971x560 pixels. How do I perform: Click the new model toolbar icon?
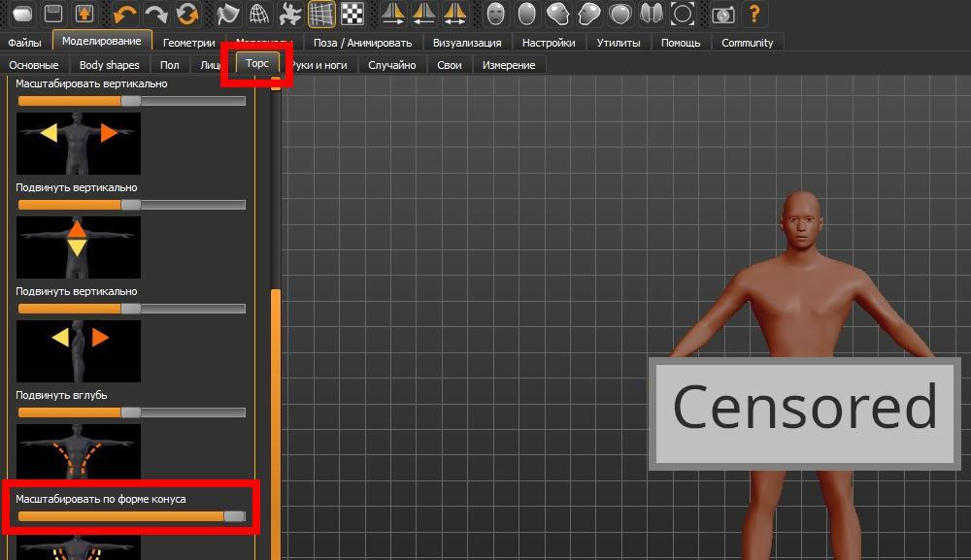click(22, 14)
